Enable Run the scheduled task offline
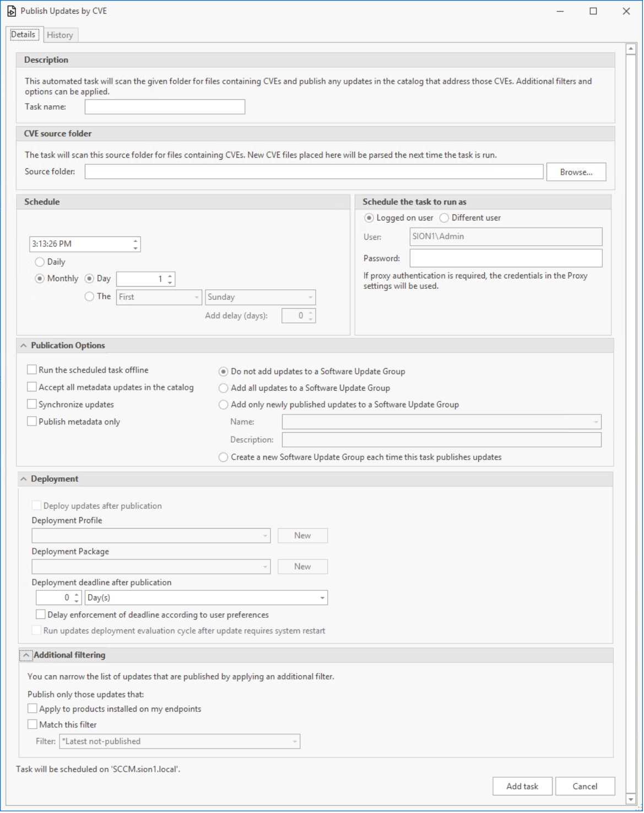This screenshot has width=644, height=813. (33, 370)
